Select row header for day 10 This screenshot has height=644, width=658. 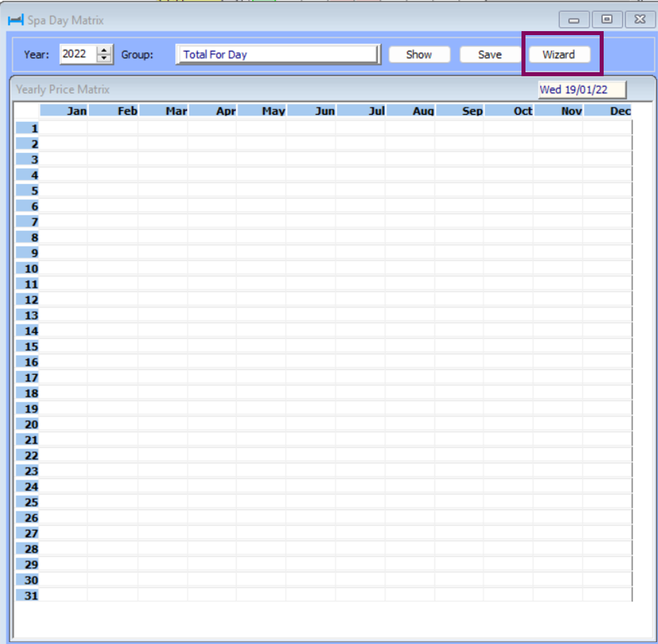click(x=27, y=268)
